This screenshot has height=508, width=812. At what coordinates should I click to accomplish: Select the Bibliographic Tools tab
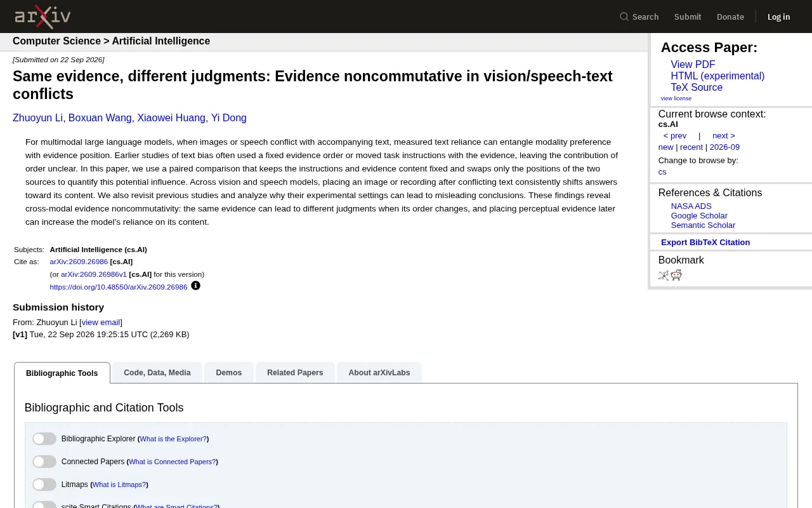coord(62,373)
